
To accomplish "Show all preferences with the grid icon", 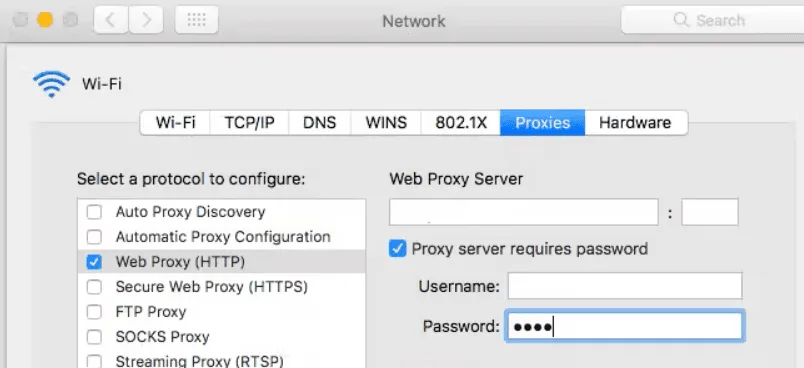I will [x=196, y=20].
